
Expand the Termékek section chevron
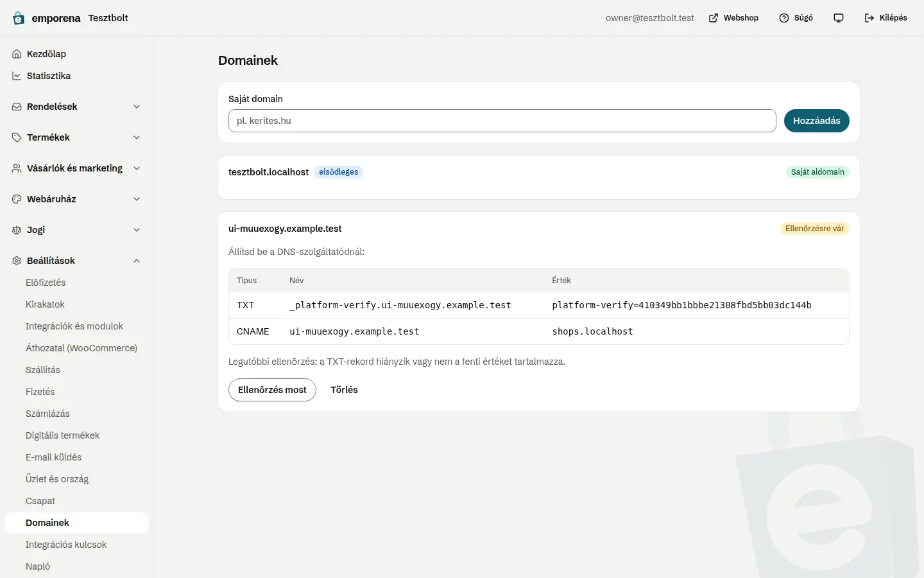pos(137,137)
